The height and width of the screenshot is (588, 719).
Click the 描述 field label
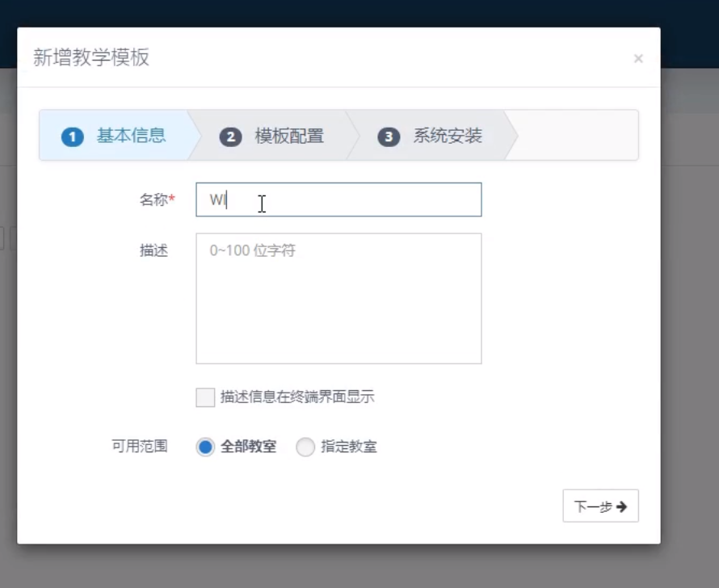[153, 250]
